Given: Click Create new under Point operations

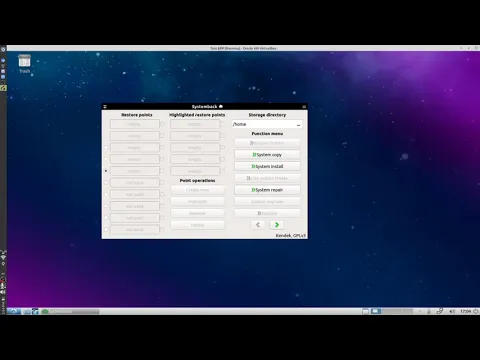Looking at the screenshot, I should click(x=197, y=190).
